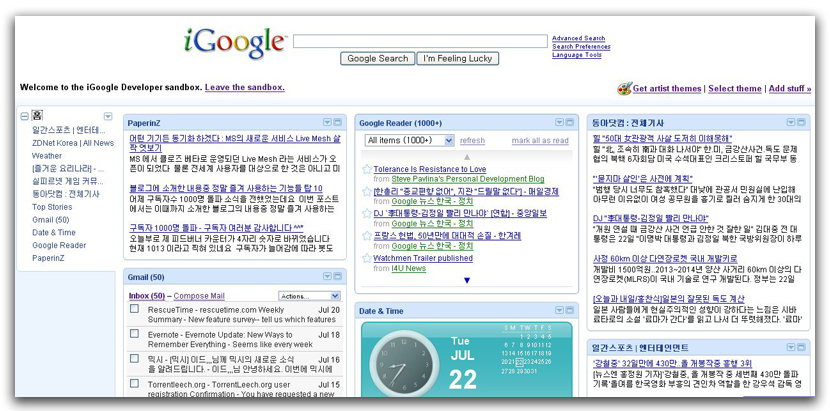830x411 pixels.
Task: Click the Google Search button
Action: pyautogui.click(x=377, y=59)
